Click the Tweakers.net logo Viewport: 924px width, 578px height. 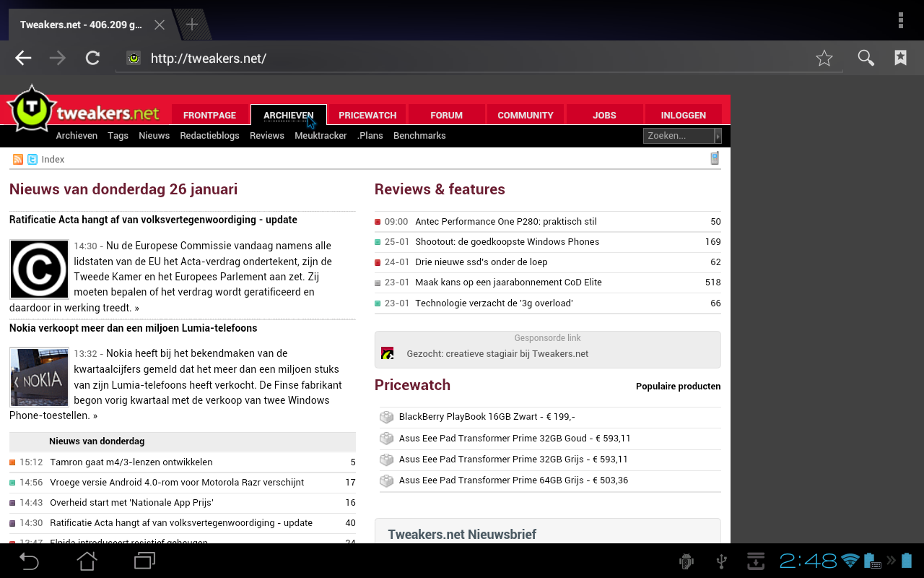pos(82,111)
